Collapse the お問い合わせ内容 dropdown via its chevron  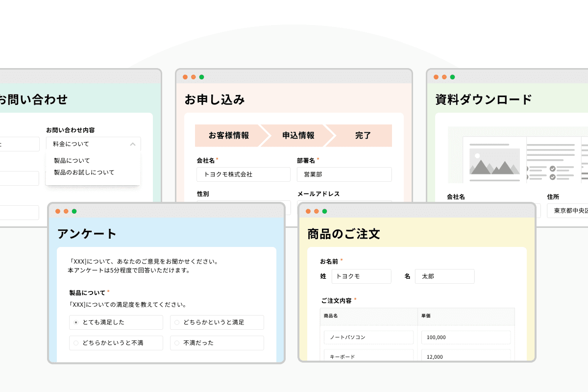pos(132,144)
